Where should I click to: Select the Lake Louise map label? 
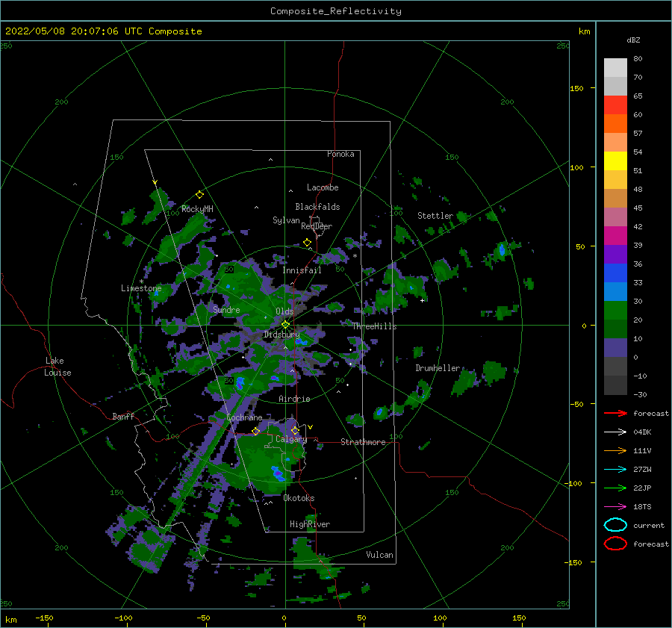click(57, 367)
